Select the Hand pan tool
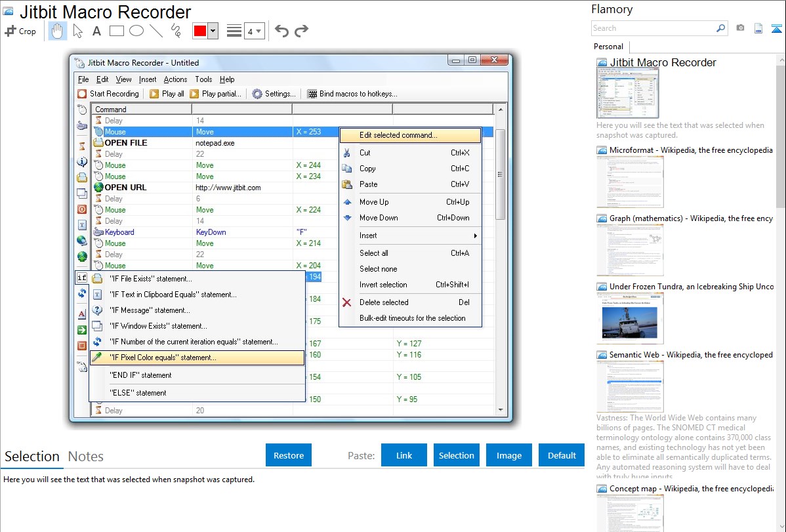The image size is (786, 532). point(57,30)
